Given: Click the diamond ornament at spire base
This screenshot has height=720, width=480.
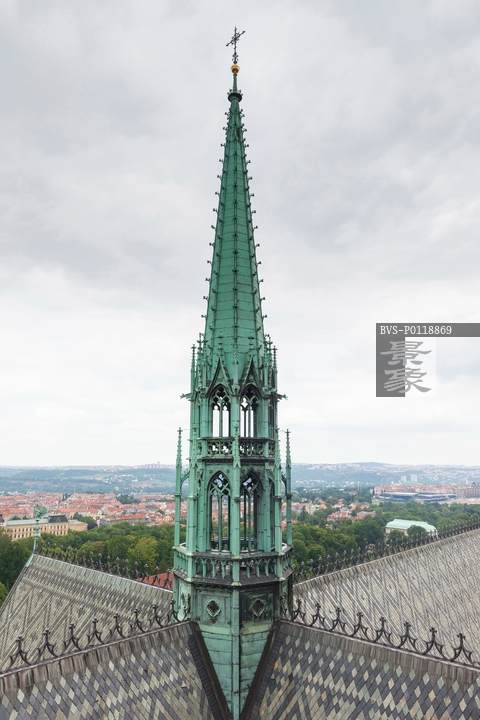Looking at the screenshot, I should tap(213, 608).
